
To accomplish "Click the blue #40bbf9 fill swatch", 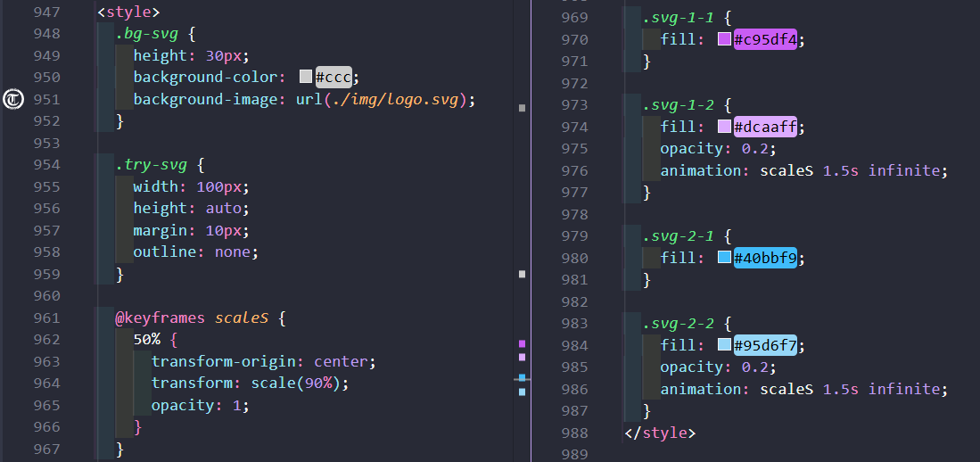I will [724, 259].
